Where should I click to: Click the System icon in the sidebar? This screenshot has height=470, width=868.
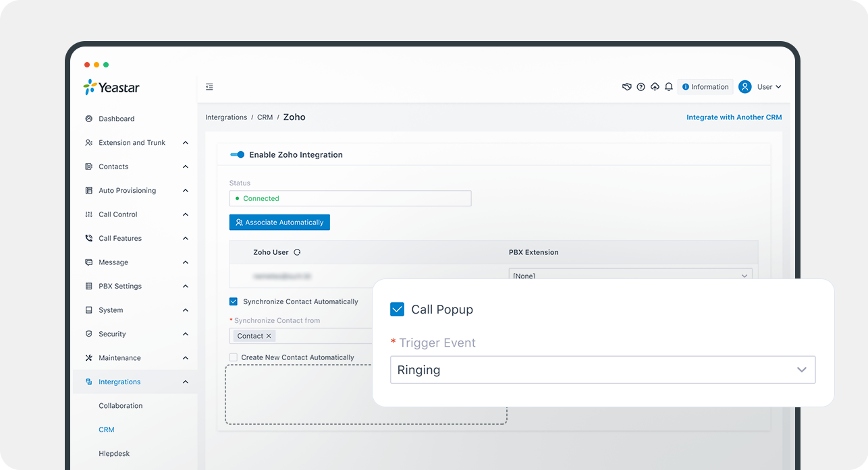89,310
